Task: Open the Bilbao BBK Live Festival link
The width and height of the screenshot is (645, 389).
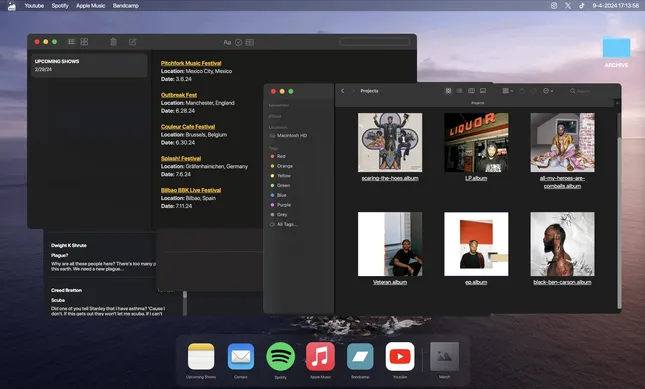Action: pos(191,190)
